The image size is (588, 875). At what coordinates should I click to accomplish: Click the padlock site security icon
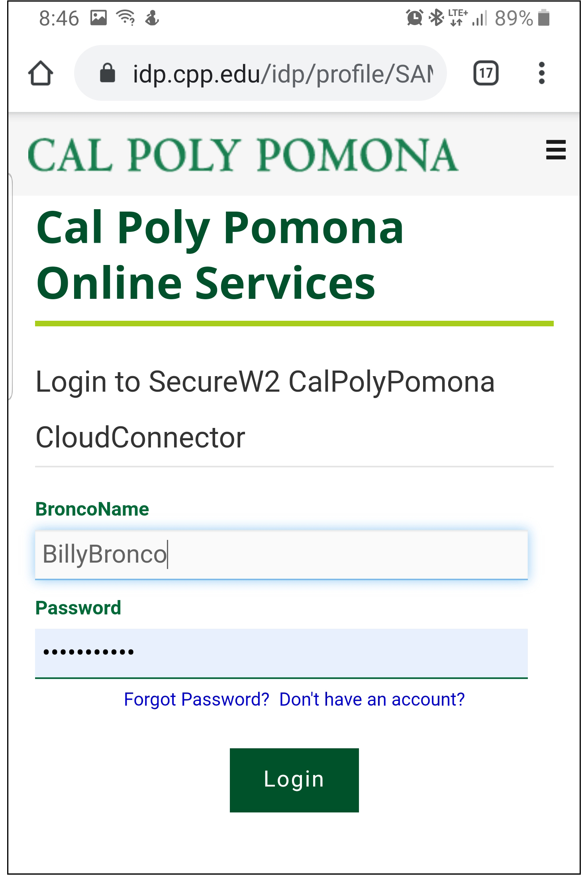pos(107,73)
